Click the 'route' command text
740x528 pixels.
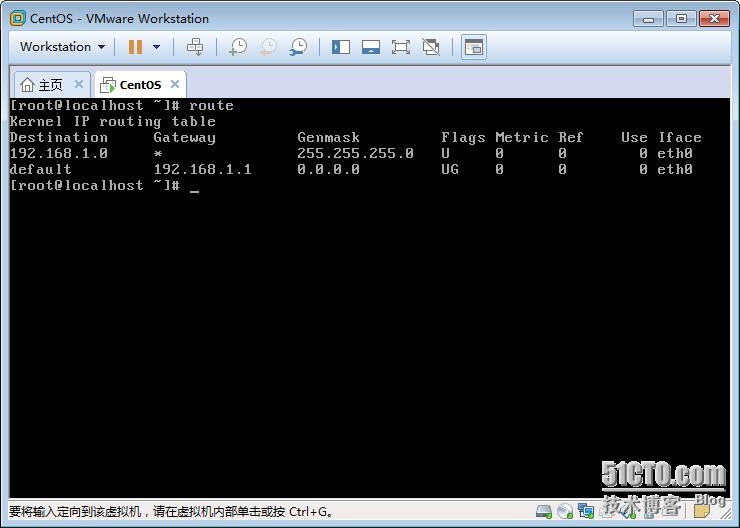coord(211,105)
